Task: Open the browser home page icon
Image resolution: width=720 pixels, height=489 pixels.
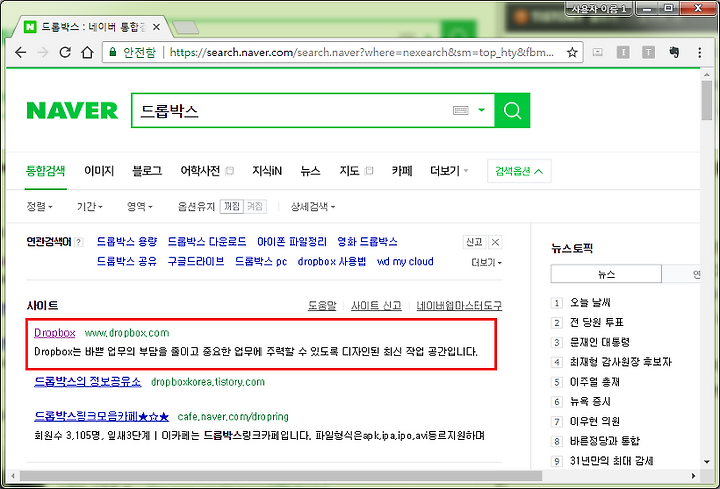Action: point(87,52)
